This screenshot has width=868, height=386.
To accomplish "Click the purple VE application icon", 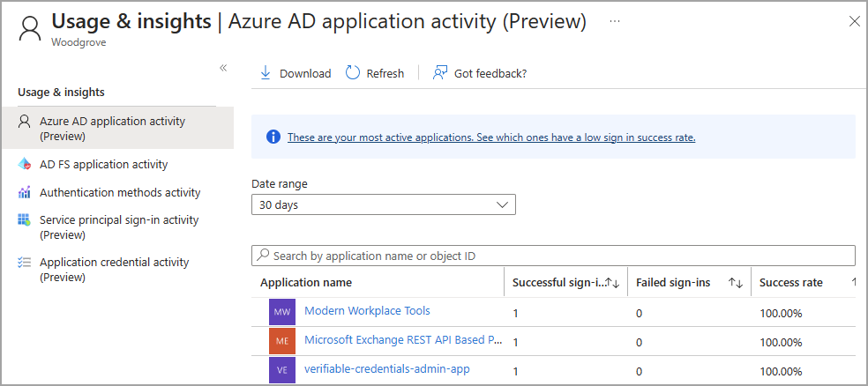I will pyautogui.click(x=282, y=370).
